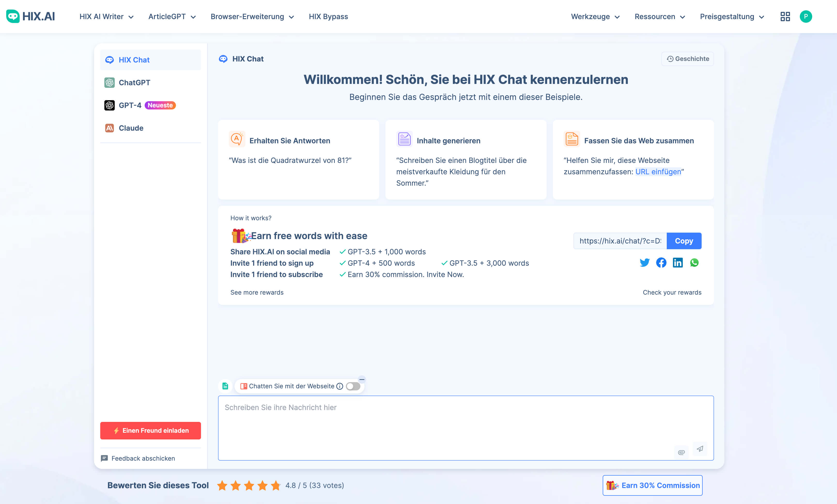The height and width of the screenshot is (504, 837).
Task: Click '4.8 / 5 (33 votes)' rating text
Action: (315, 485)
